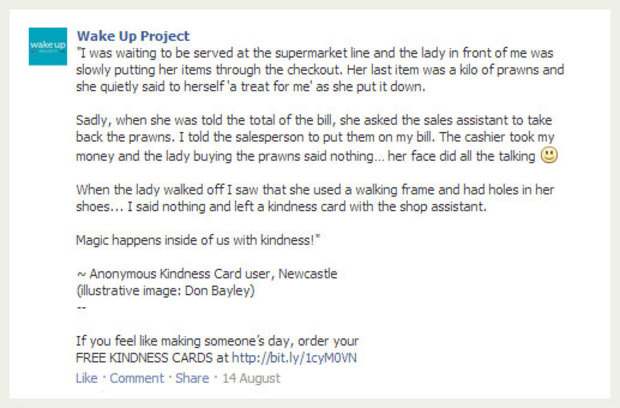Screen dimensions: 620x408
Task: Click the "FREE KINDNESS CARDS at" text
Action: [152, 358]
